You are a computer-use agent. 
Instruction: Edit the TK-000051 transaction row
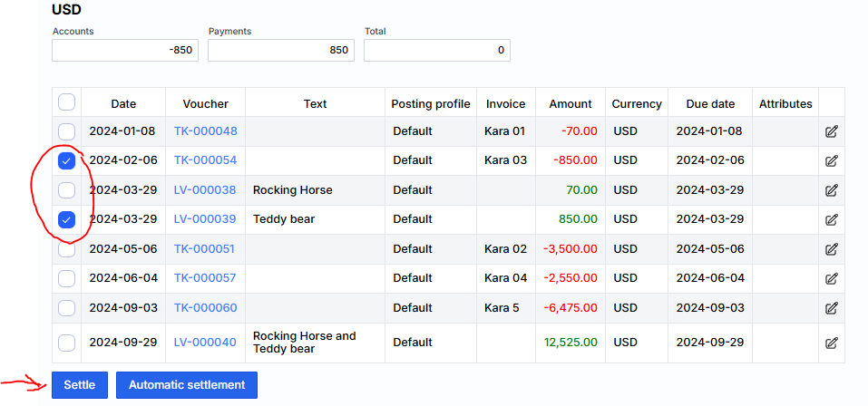click(x=831, y=249)
